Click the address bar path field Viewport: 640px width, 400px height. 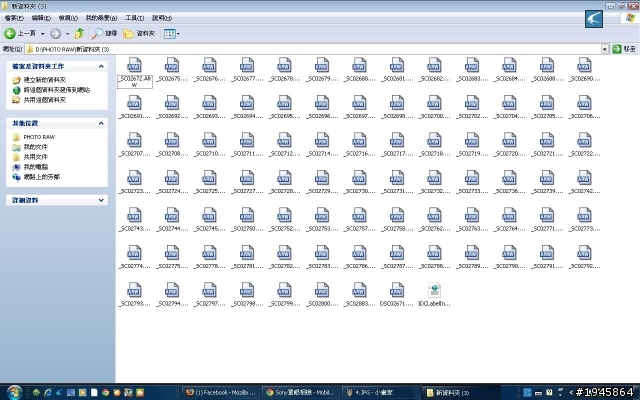click(x=313, y=49)
